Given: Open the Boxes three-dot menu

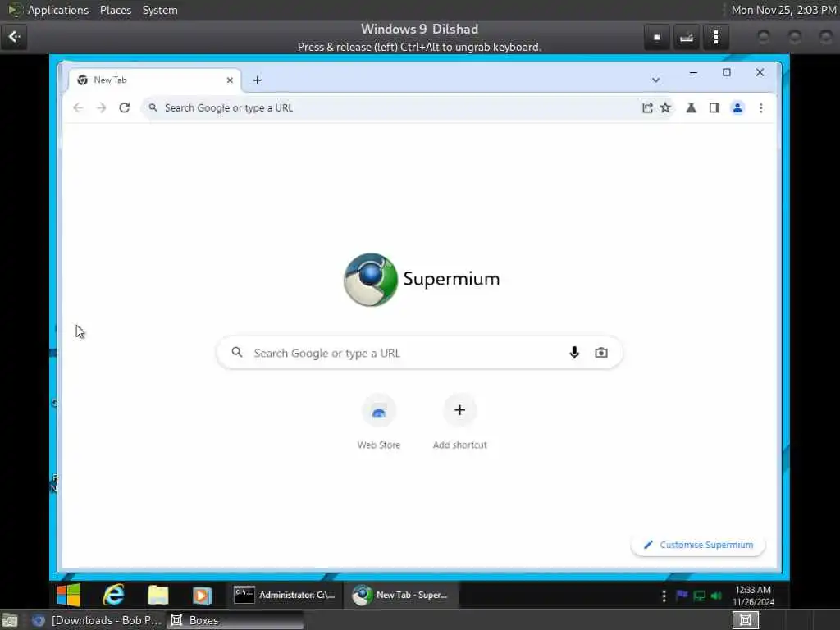Looking at the screenshot, I should click(716, 38).
